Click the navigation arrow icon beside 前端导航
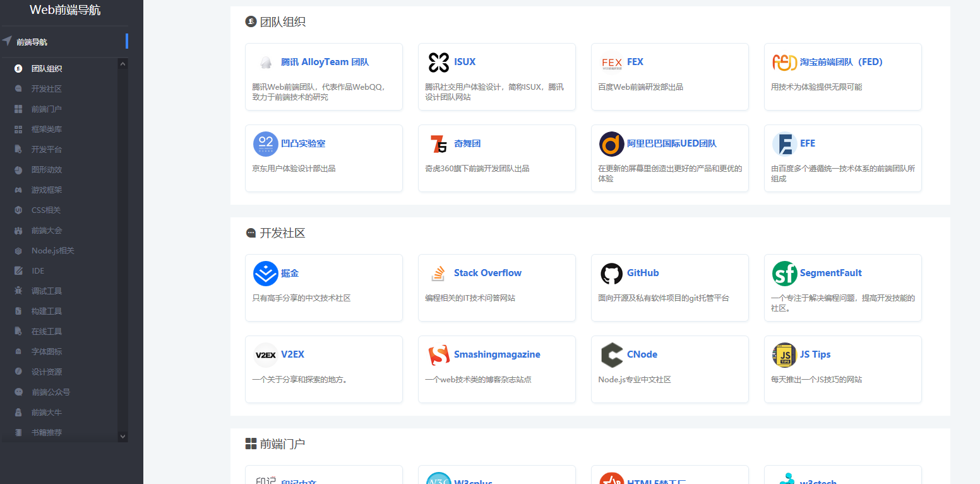Screen dimensions: 980x484 tap(7, 41)
